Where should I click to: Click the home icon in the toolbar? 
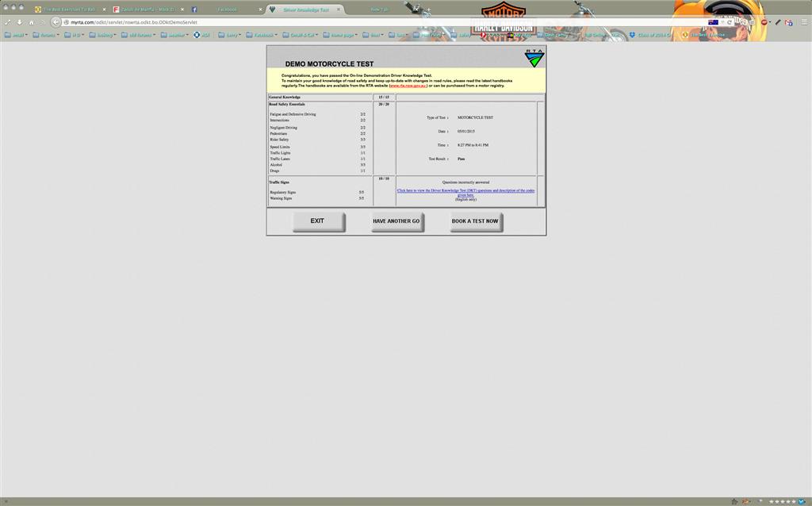click(x=31, y=22)
